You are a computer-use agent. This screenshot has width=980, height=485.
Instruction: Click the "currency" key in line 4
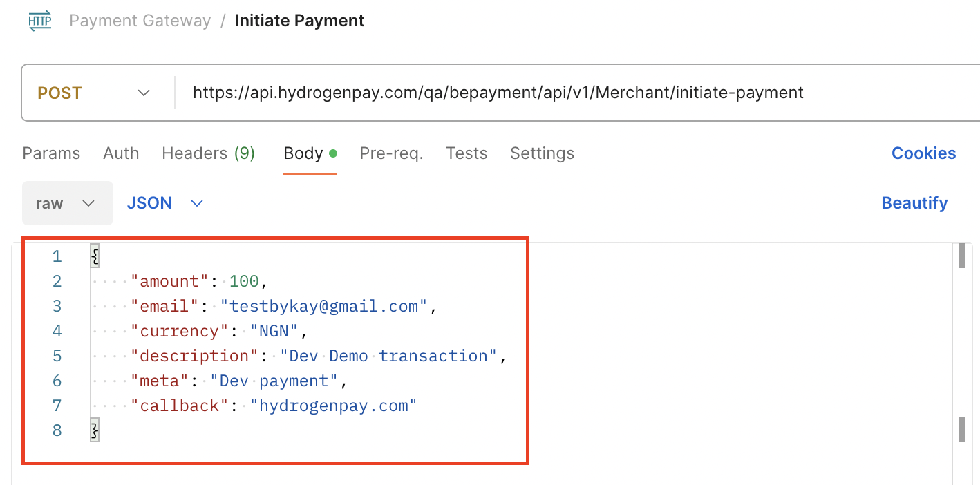tap(180, 331)
